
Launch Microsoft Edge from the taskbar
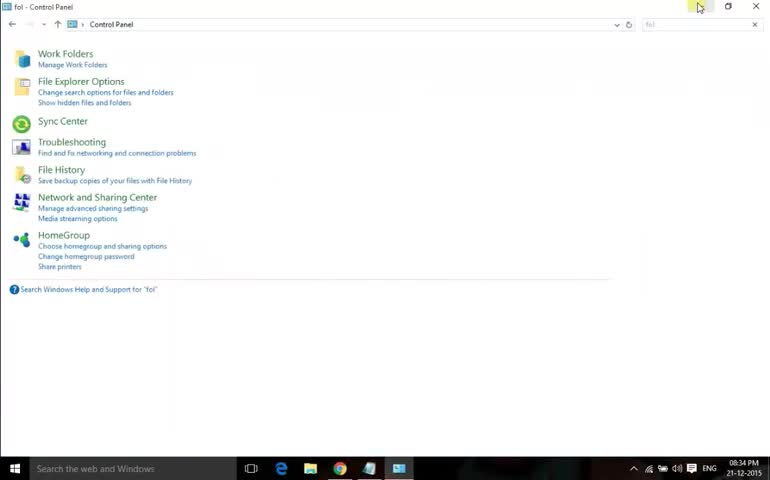coord(281,469)
